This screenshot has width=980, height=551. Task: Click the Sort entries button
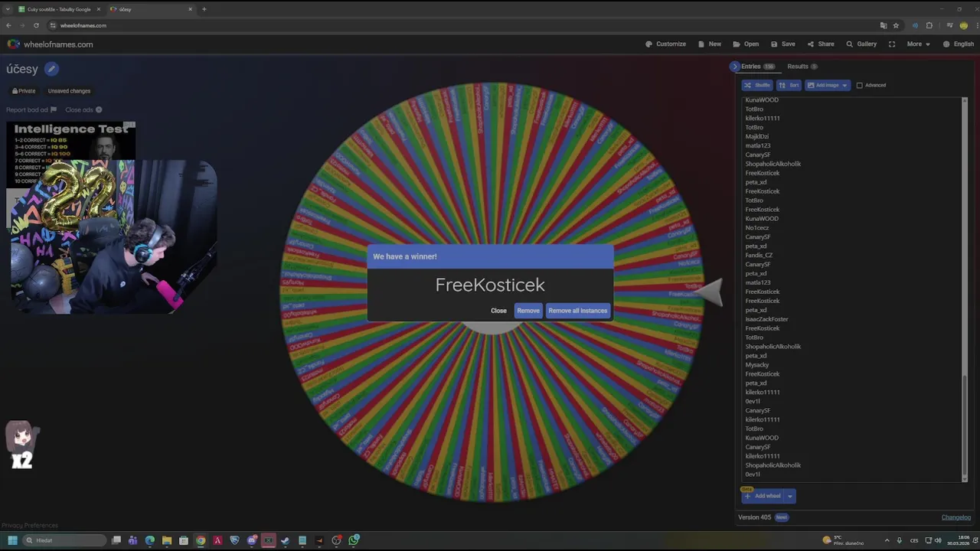[x=789, y=85]
